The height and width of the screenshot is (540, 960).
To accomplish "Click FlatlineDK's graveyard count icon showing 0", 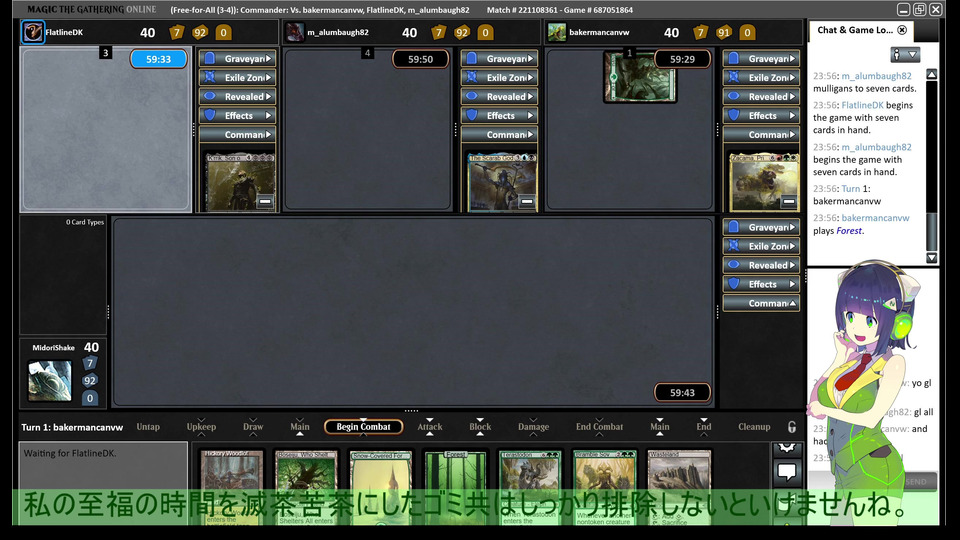I will point(223,32).
